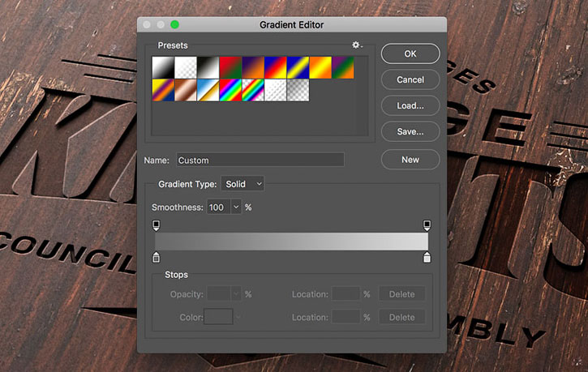Pick the chrome gradient preset

pos(208,90)
